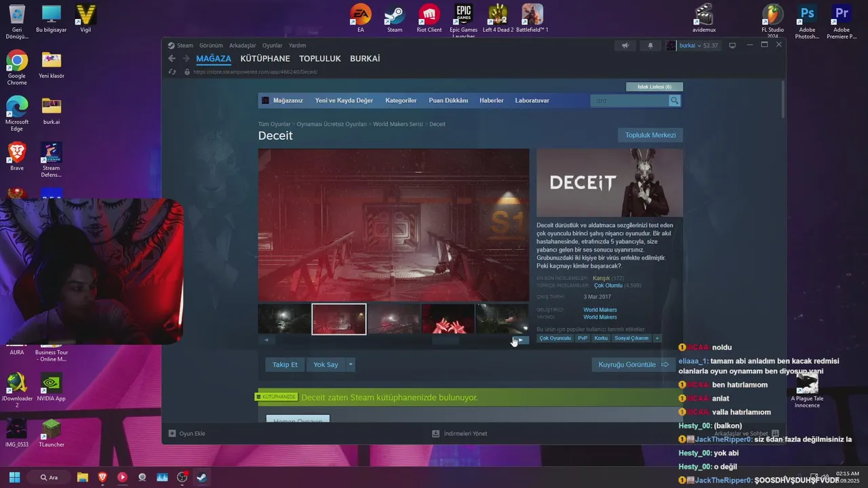Open Riot Client desktop icon

coord(429,18)
